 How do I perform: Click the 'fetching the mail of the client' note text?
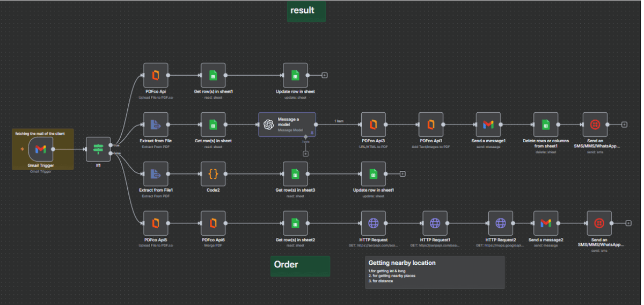pyautogui.click(x=40, y=133)
